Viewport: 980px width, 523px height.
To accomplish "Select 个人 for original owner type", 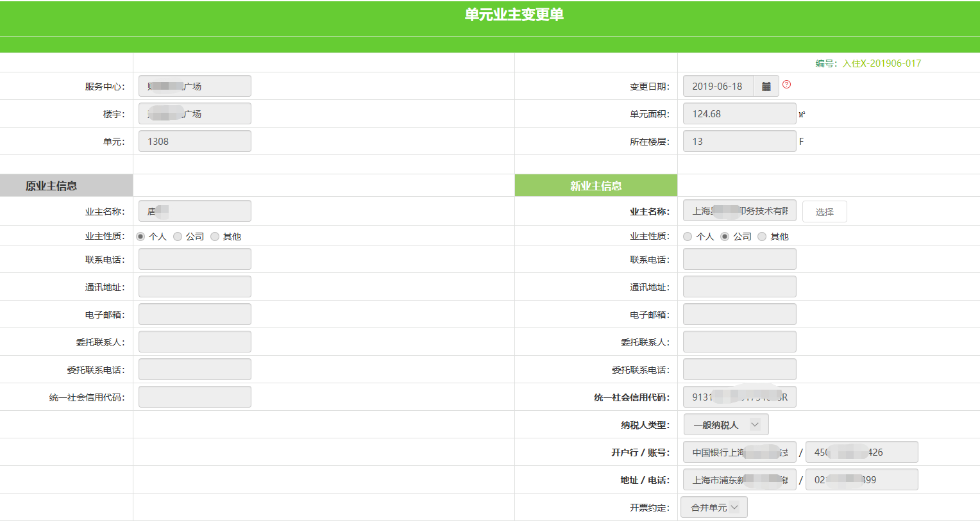I will point(141,237).
